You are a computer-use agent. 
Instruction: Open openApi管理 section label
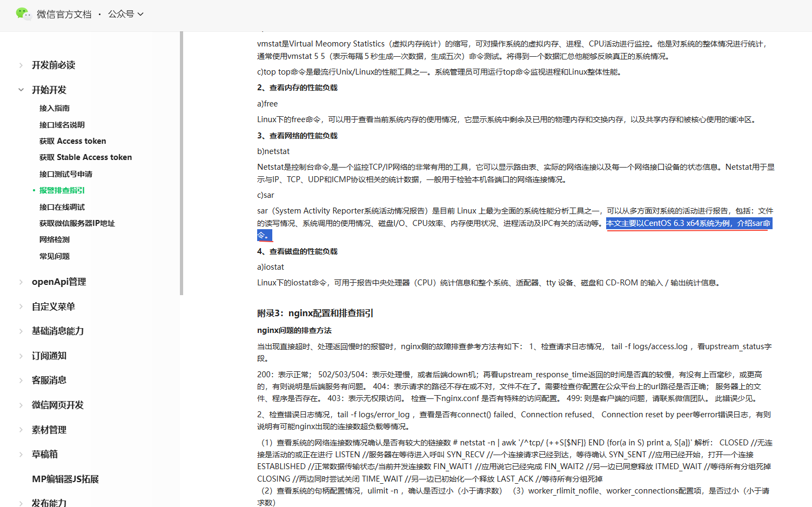tap(59, 282)
